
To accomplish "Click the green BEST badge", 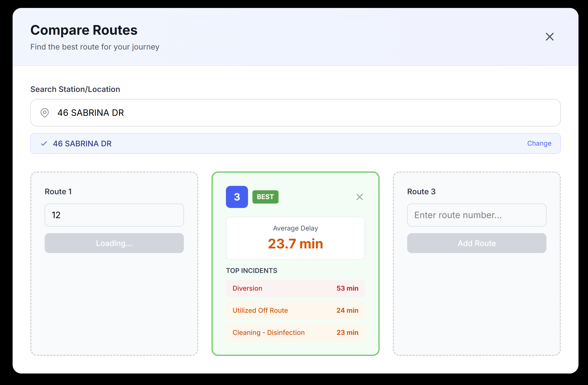I will point(265,197).
